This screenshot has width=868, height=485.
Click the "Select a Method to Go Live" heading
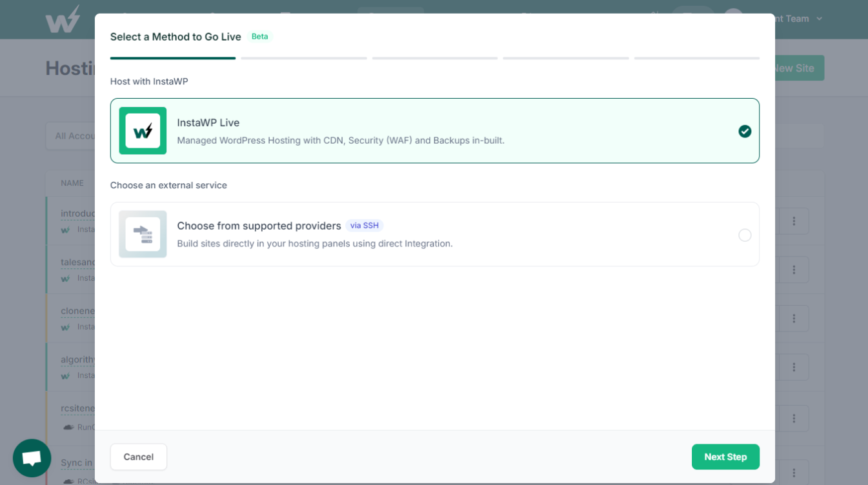(x=176, y=37)
